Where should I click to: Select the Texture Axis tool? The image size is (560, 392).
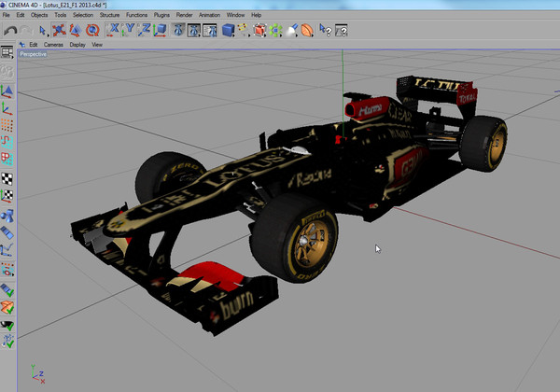pyautogui.click(x=7, y=196)
